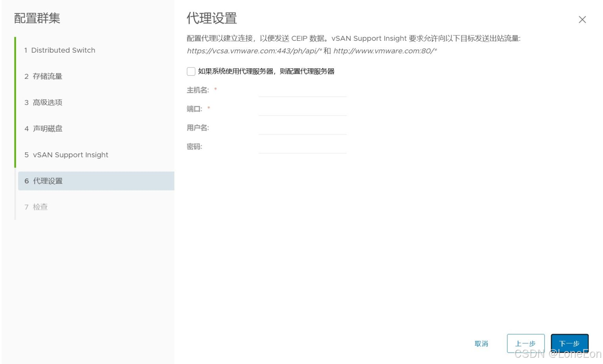Proceed with 下一步 button
This screenshot has width=603, height=364.
(x=570, y=344)
